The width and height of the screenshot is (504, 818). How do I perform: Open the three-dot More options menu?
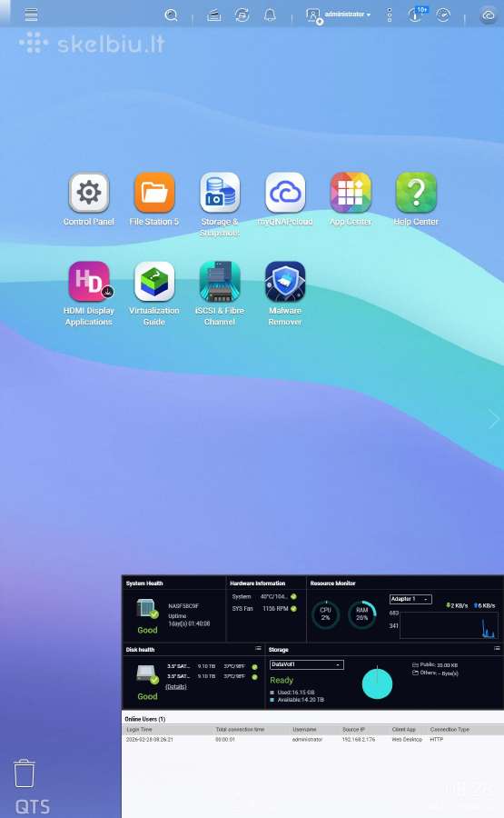tap(390, 15)
